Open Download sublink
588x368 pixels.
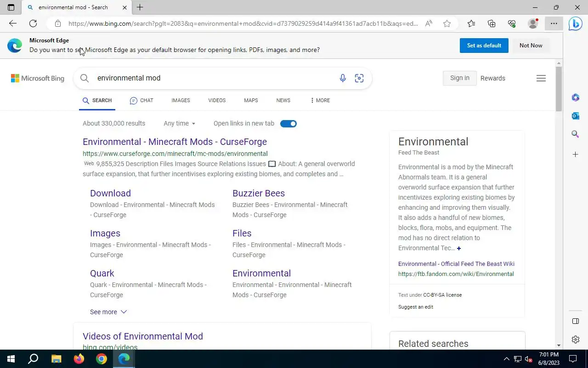pyautogui.click(x=110, y=193)
